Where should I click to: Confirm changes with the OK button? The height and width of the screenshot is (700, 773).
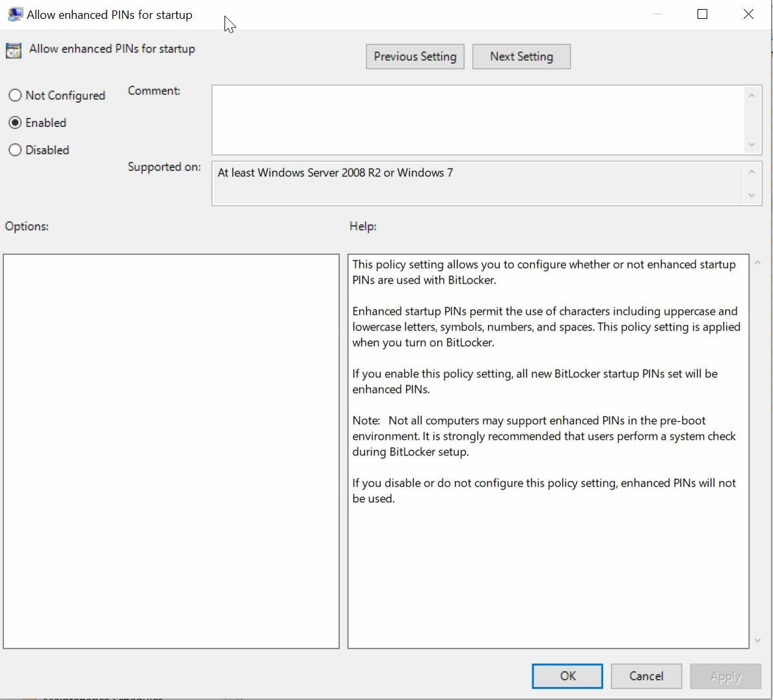pyautogui.click(x=567, y=676)
